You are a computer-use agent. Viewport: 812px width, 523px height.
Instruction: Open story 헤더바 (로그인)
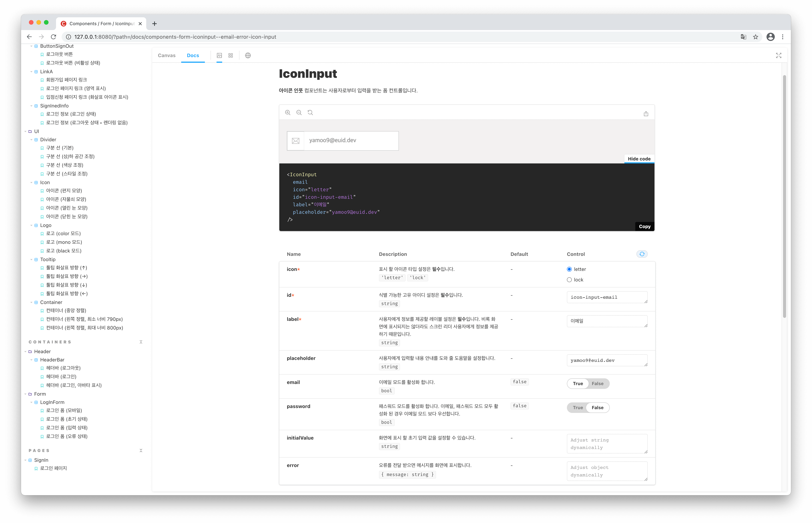61,377
